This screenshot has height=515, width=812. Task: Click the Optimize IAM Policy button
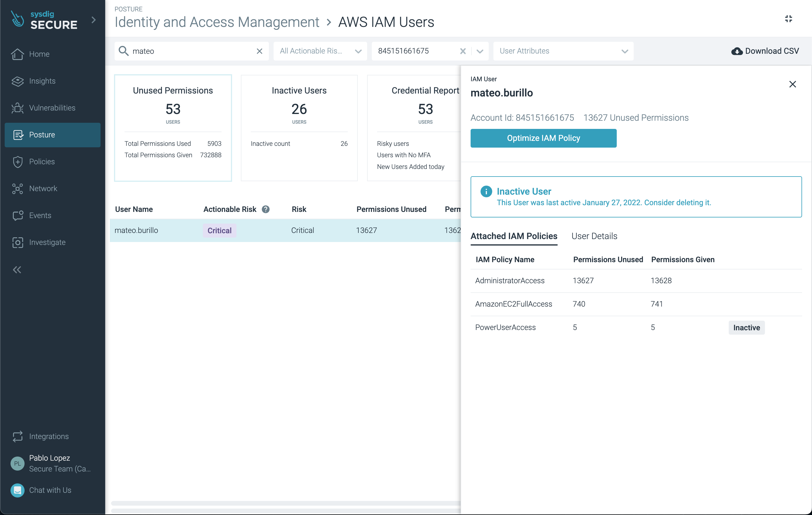543,138
